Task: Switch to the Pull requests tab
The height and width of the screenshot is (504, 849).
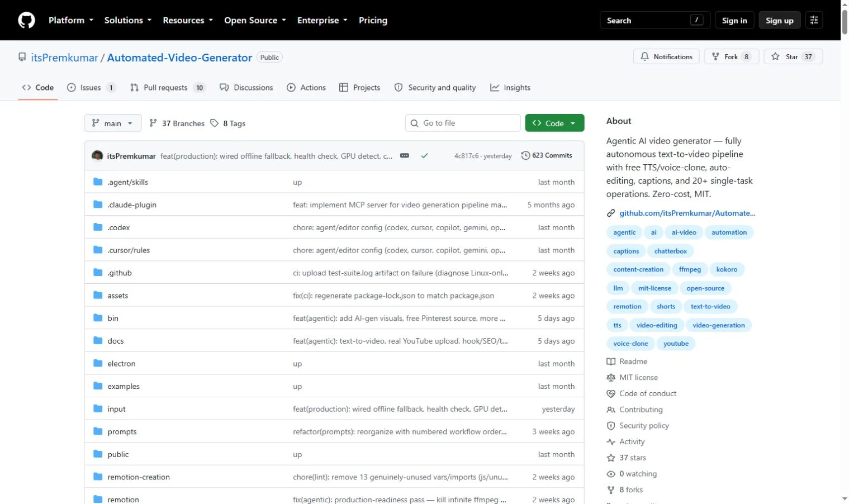Action: click(x=168, y=87)
